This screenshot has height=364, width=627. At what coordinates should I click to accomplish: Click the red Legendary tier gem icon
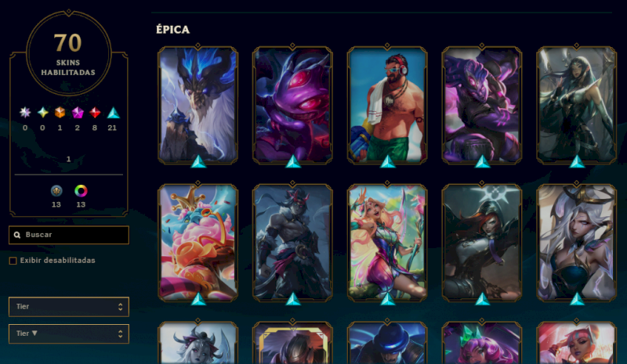(x=95, y=113)
